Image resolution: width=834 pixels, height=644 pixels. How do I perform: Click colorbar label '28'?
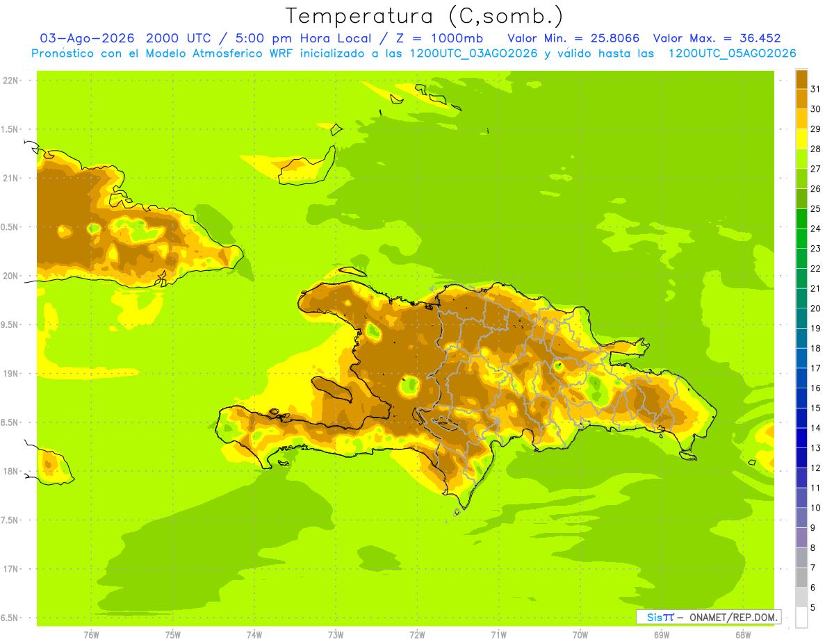click(816, 149)
